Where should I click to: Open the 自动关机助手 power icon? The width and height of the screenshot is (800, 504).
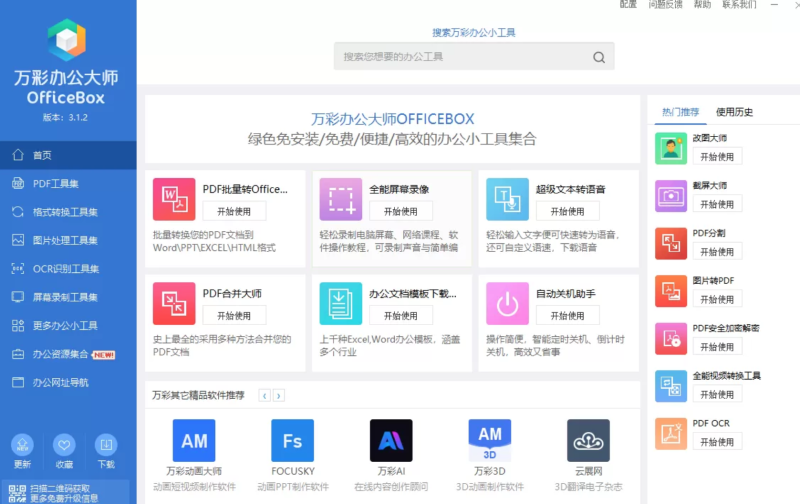click(508, 304)
